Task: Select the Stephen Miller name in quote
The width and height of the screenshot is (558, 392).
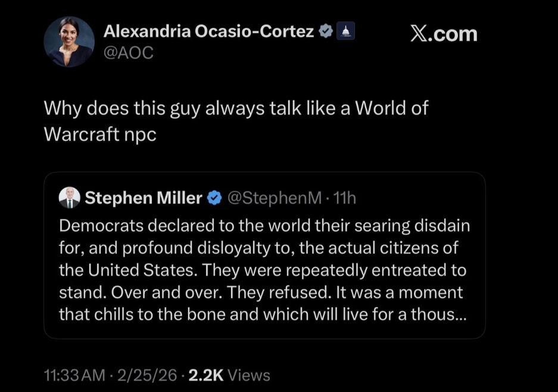Action: coord(144,198)
